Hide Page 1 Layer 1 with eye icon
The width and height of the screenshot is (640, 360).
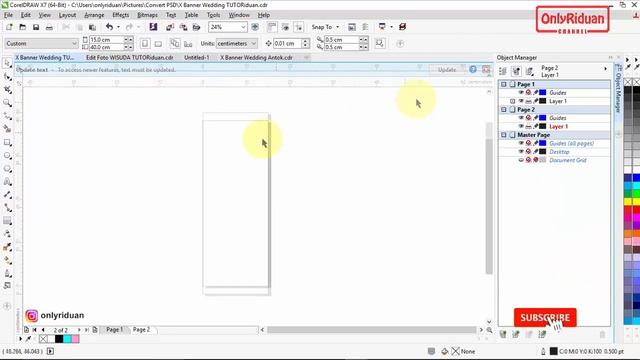(521, 101)
